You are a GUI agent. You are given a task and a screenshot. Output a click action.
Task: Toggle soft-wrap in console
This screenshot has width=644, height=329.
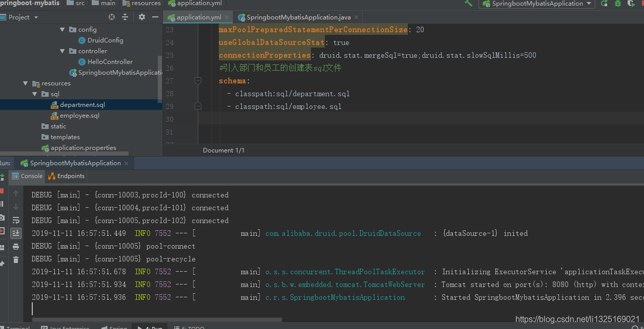click(x=16, y=220)
